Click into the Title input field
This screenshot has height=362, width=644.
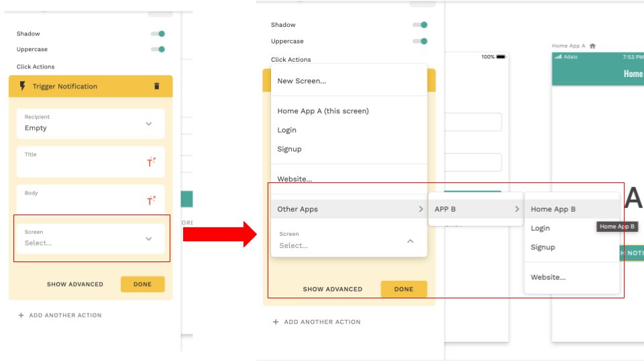click(91, 162)
